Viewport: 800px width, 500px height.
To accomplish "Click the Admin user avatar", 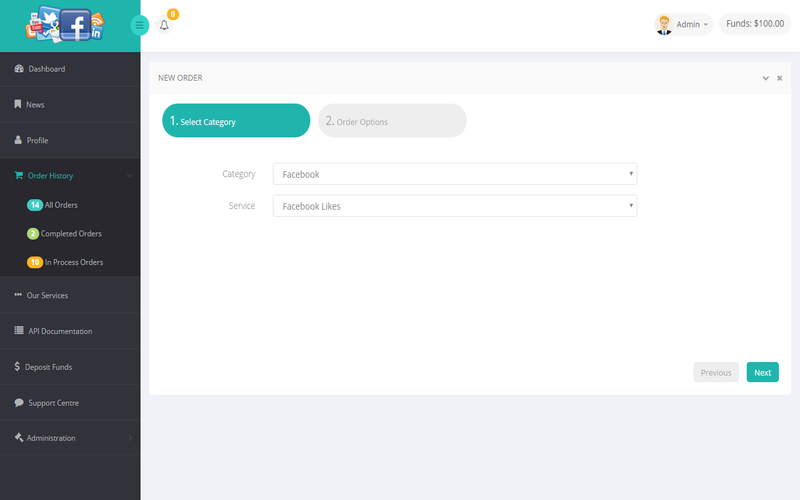I will tap(664, 24).
